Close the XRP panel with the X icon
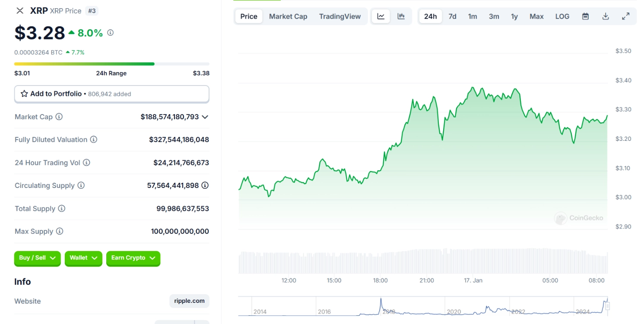644x324 pixels. pos(20,11)
